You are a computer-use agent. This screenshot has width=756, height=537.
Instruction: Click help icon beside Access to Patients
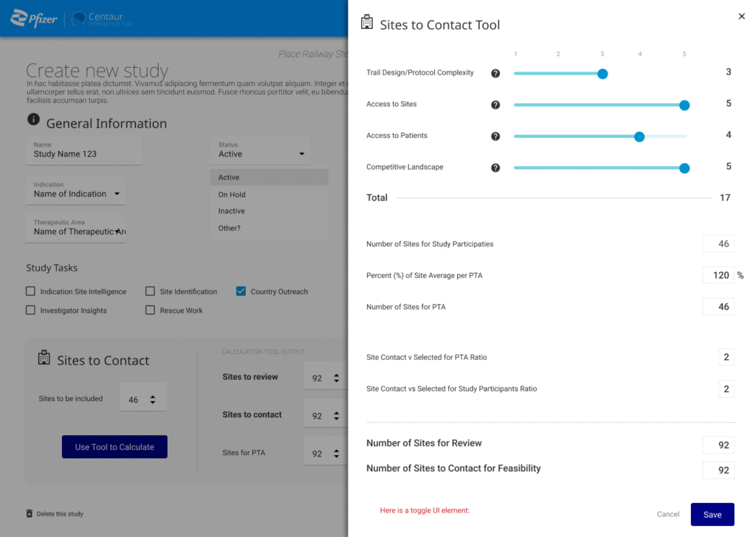(x=495, y=136)
